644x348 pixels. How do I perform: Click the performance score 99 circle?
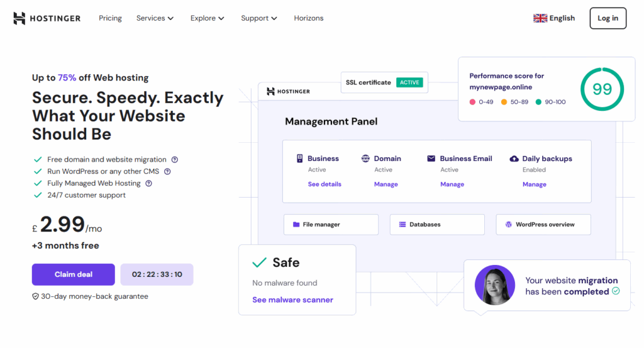(x=602, y=89)
